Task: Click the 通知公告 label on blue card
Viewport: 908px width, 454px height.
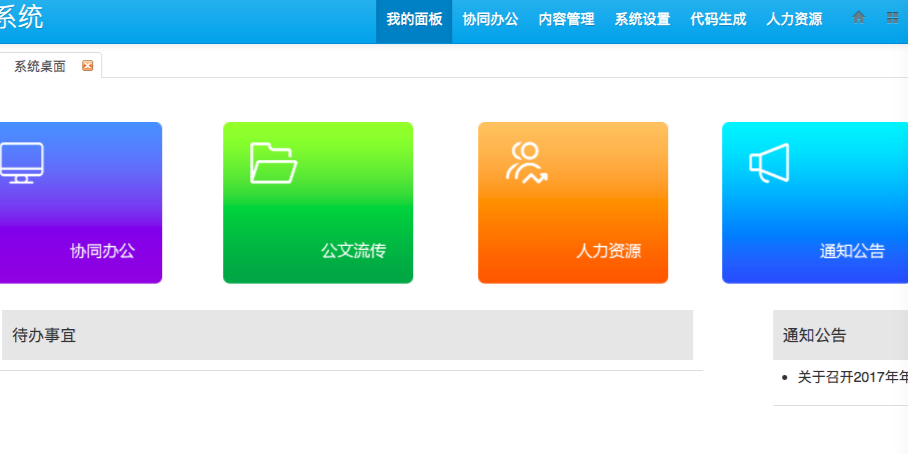Action: point(852,251)
